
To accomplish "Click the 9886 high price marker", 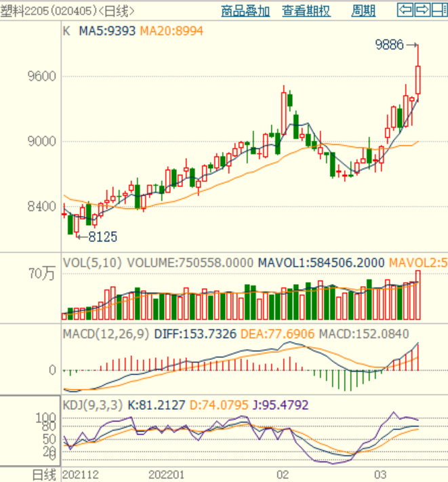I will pos(389,45).
